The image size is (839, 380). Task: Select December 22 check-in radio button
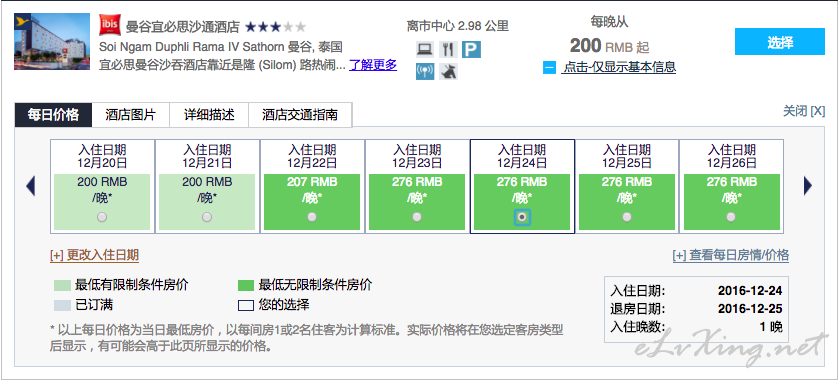[x=312, y=217]
